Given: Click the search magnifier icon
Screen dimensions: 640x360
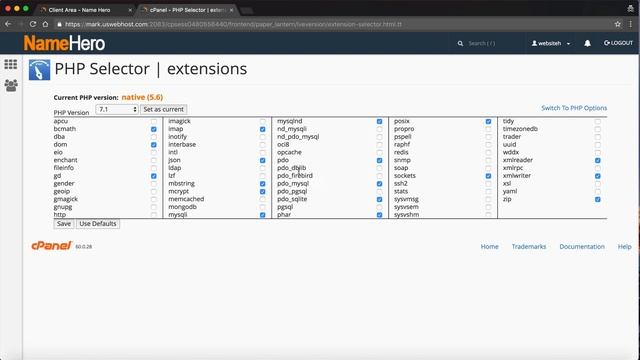Looking at the screenshot, I should 460,43.
